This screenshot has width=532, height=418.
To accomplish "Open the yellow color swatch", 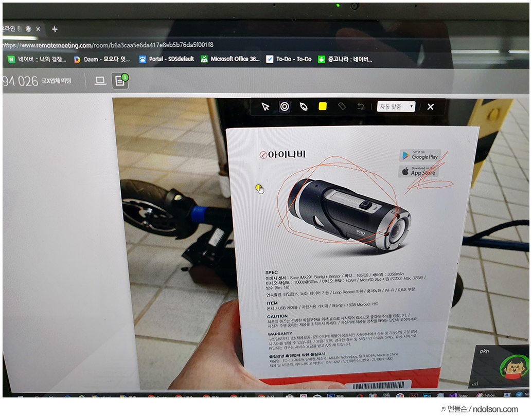I will (323, 106).
